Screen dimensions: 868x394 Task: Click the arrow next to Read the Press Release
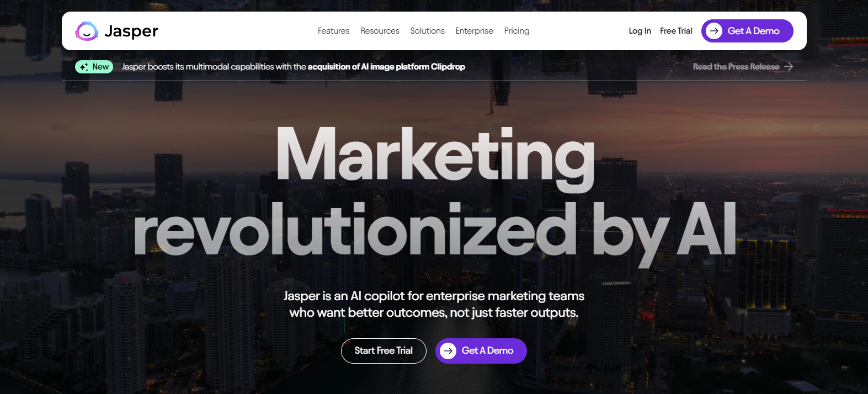coord(789,67)
